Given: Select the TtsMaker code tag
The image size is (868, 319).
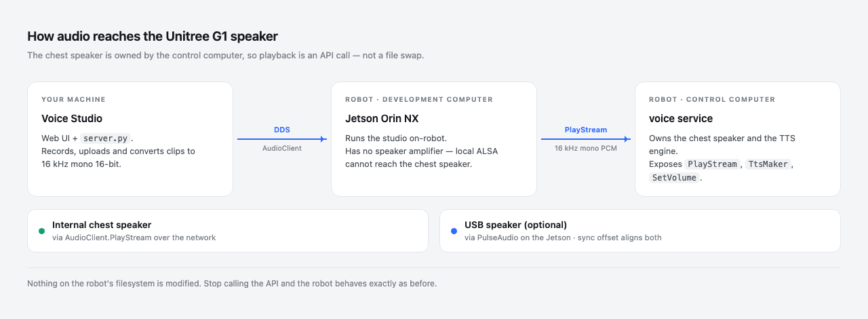Looking at the screenshot, I should pyautogui.click(x=769, y=164).
